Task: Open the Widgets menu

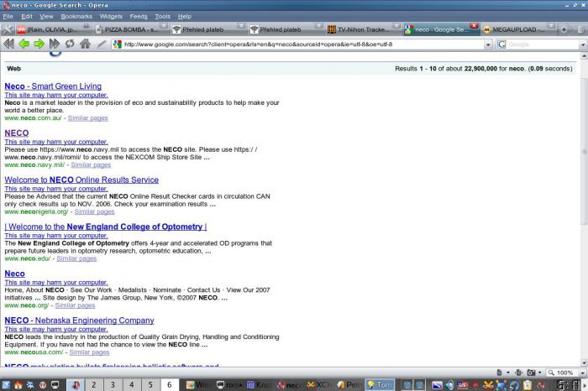Action: 111,17
